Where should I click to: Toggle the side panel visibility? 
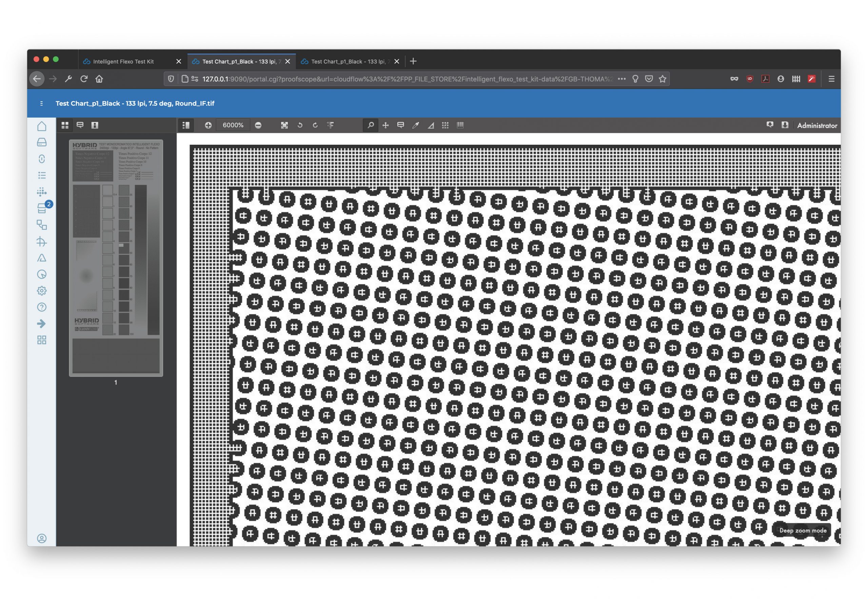[186, 125]
